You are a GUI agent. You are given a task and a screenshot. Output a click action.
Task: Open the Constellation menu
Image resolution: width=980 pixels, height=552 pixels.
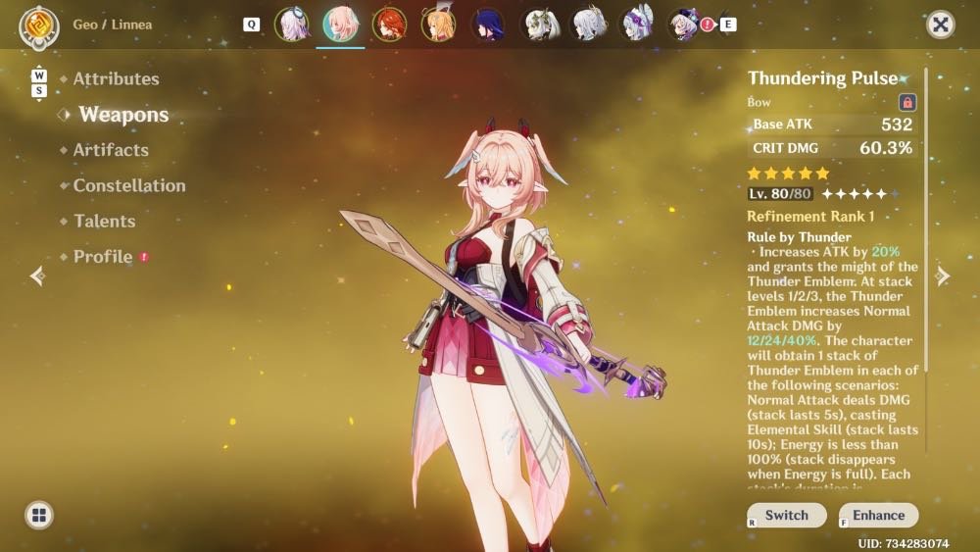click(129, 185)
